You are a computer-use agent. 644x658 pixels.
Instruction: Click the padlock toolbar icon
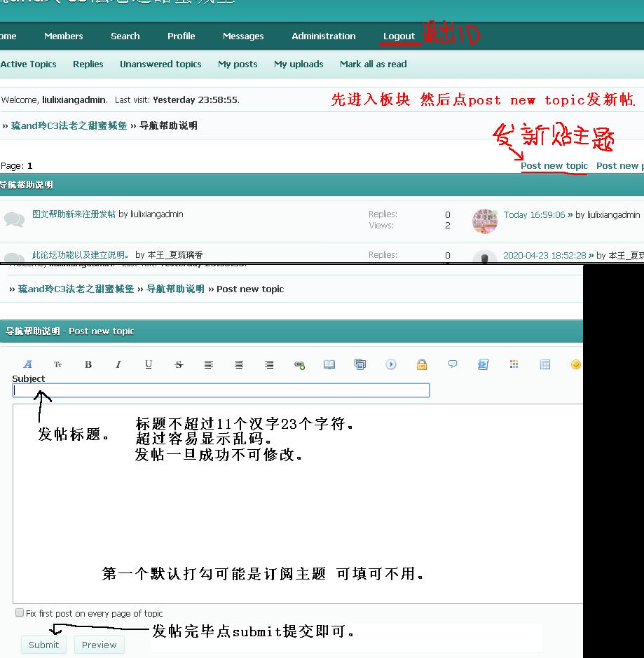click(422, 364)
